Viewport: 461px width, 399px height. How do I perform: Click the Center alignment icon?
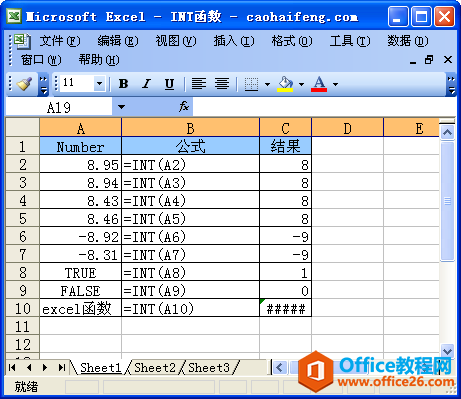pyautogui.click(x=222, y=84)
